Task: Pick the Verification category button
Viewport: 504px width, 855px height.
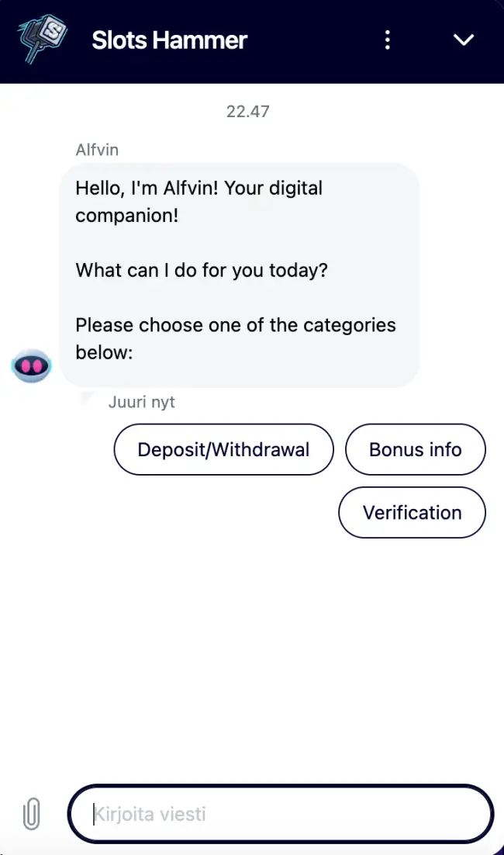Action: pyautogui.click(x=412, y=512)
